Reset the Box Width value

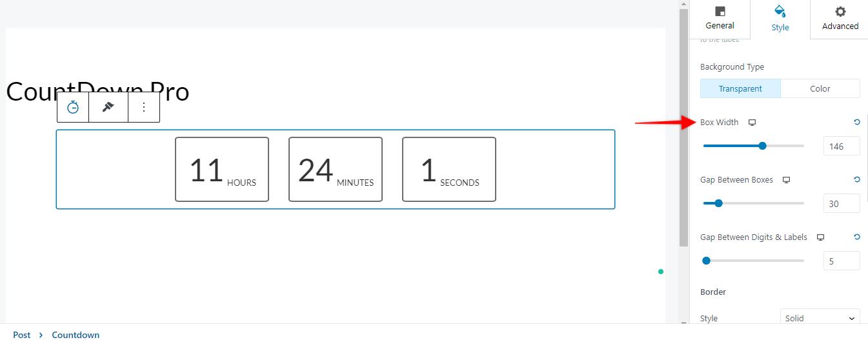tap(856, 122)
